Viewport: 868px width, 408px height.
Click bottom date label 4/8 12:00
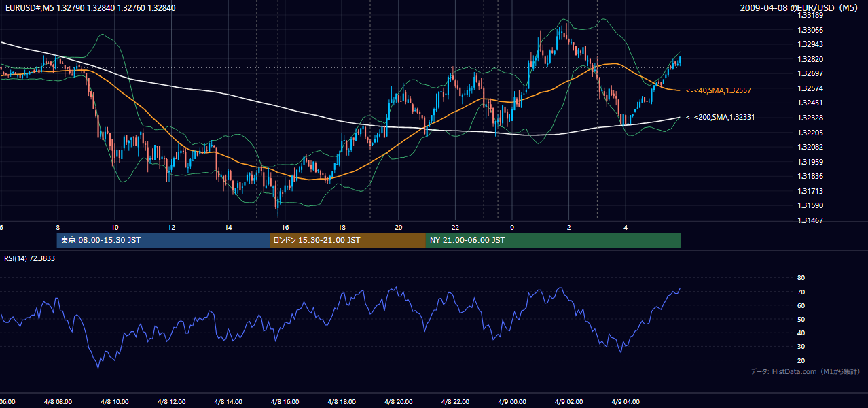pyautogui.click(x=172, y=401)
